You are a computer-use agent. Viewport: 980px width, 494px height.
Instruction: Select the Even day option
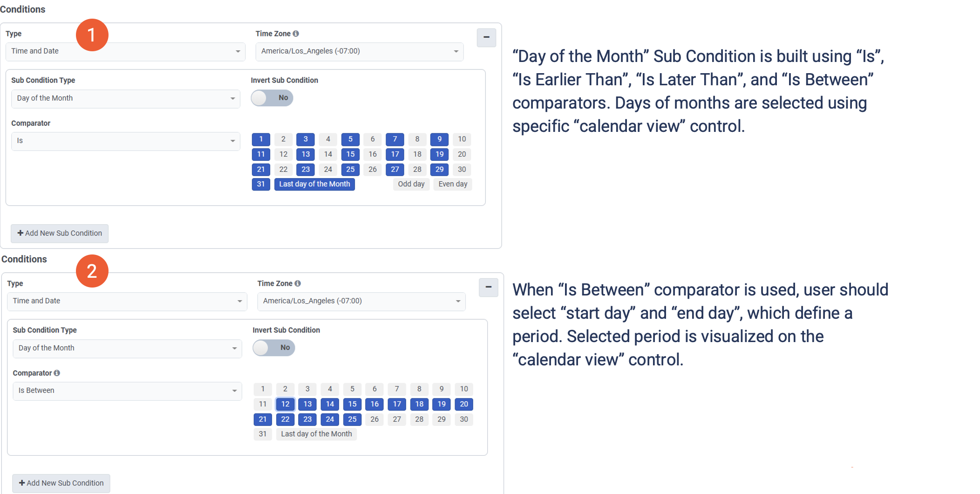click(452, 184)
